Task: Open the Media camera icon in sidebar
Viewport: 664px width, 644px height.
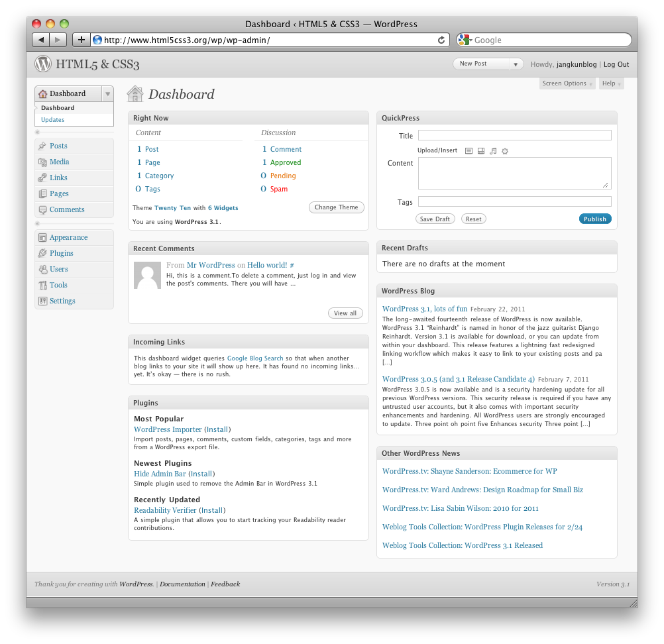Action: tap(42, 162)
